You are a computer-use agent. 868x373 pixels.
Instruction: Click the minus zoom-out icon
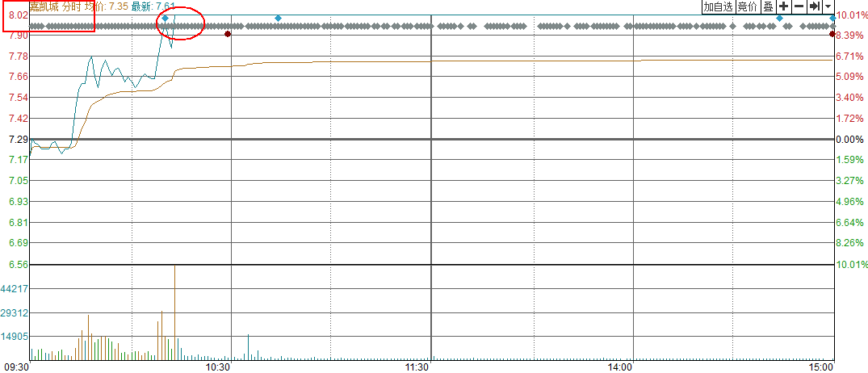799,6
